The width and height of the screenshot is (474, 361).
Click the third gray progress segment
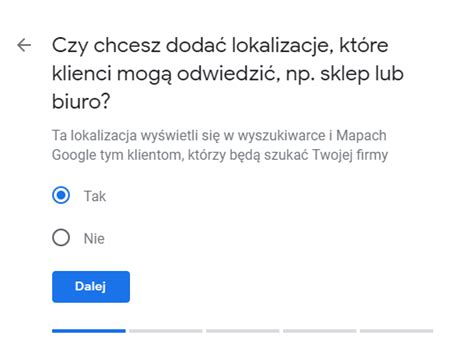[x=243, y=331]
